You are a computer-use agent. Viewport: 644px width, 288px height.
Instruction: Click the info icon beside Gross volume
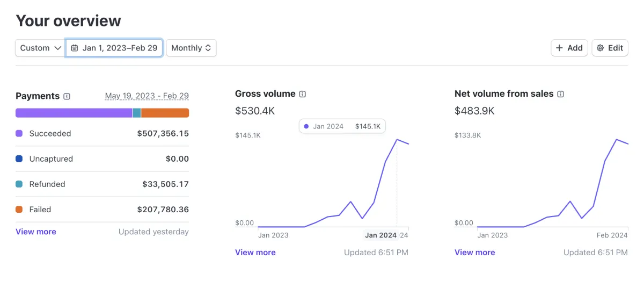click(303, 94)
